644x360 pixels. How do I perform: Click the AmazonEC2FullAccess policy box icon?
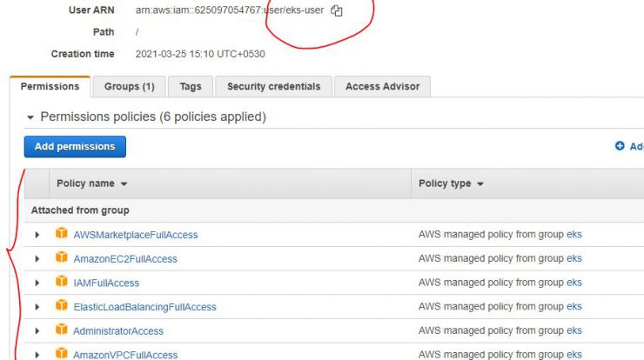click(x=62, y=257)
